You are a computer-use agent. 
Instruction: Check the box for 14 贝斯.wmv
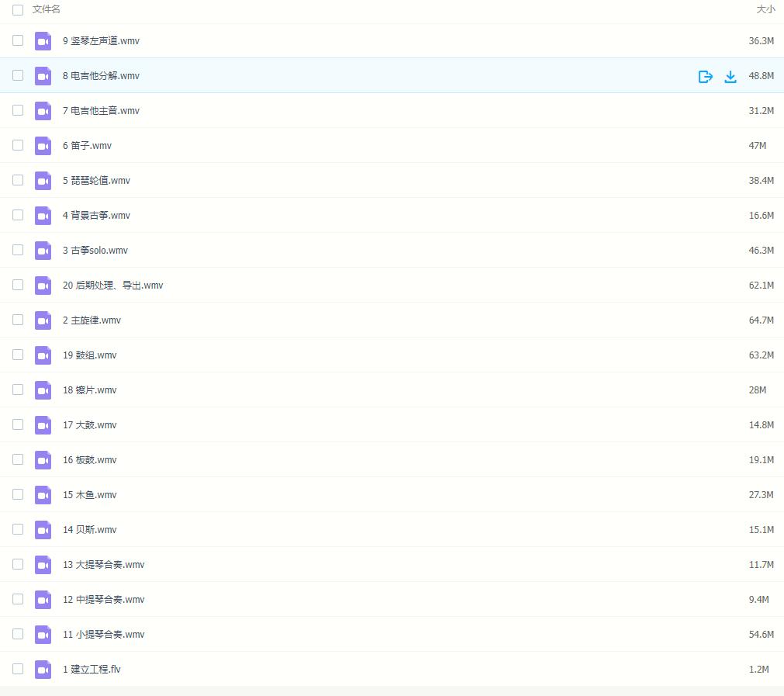click(x=18, y=529)
